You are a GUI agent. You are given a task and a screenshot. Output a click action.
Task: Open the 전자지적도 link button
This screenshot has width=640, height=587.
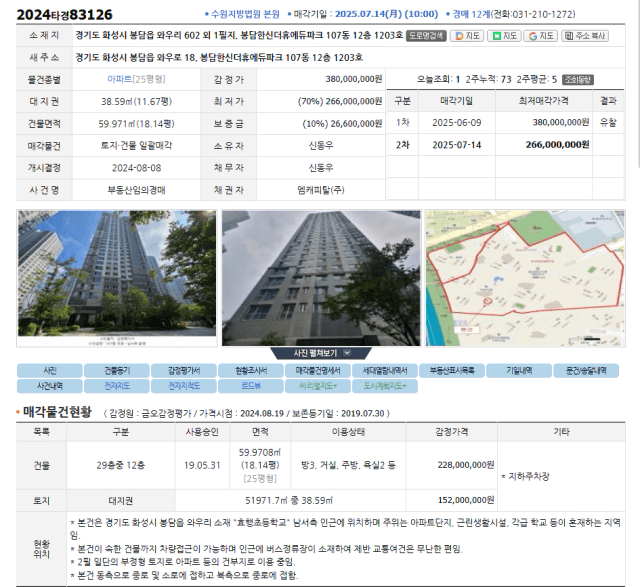click(x=184, y=386)
